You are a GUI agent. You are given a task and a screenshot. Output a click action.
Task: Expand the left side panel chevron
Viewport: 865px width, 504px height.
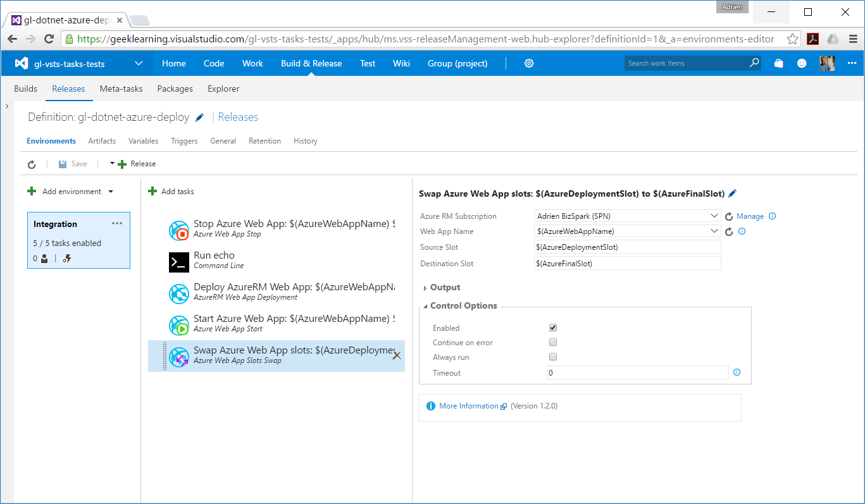[x=6, y=106]
